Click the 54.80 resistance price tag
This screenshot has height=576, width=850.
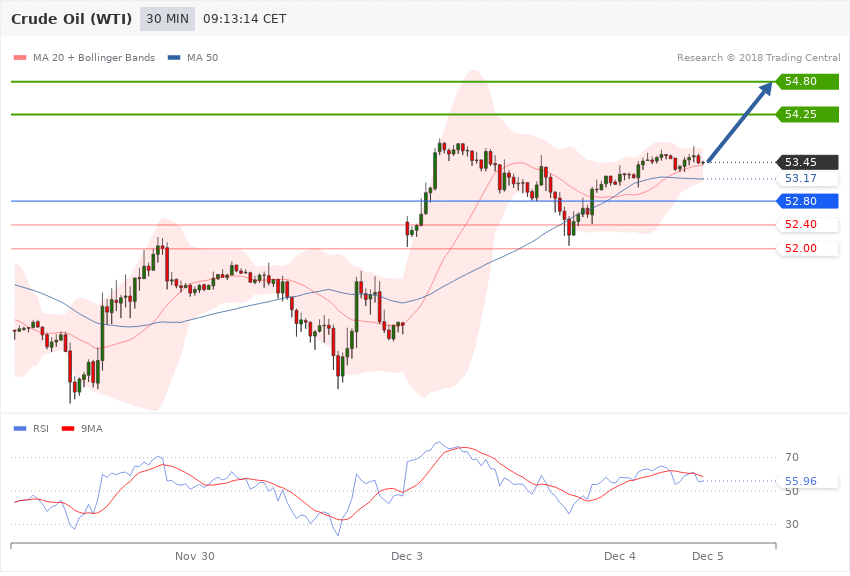(807, 82)
